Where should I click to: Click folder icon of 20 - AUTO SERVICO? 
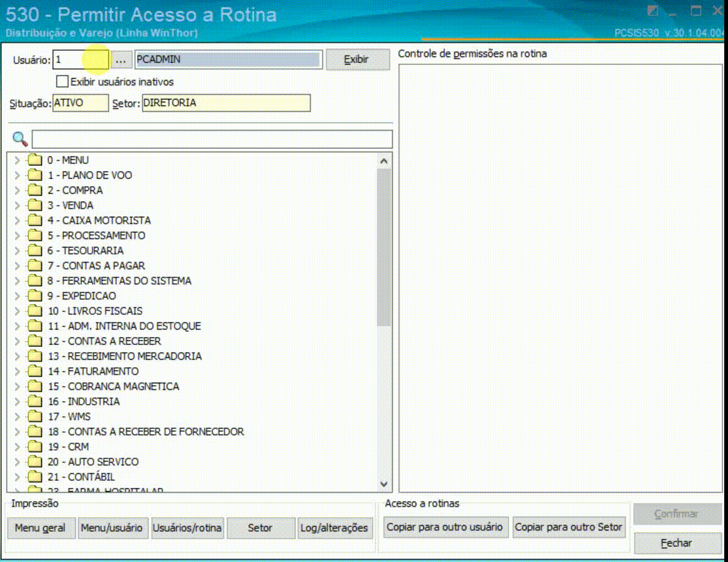tap(35, 462)
